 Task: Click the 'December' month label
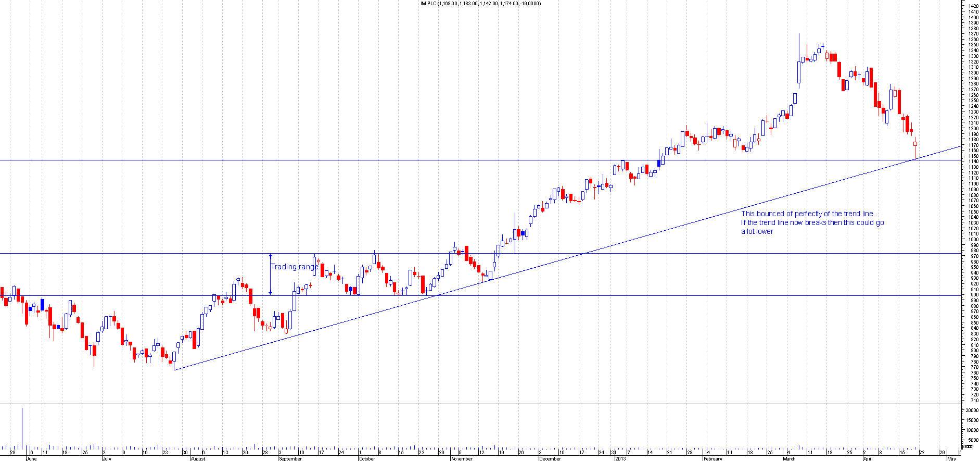(x=550, y=459)
